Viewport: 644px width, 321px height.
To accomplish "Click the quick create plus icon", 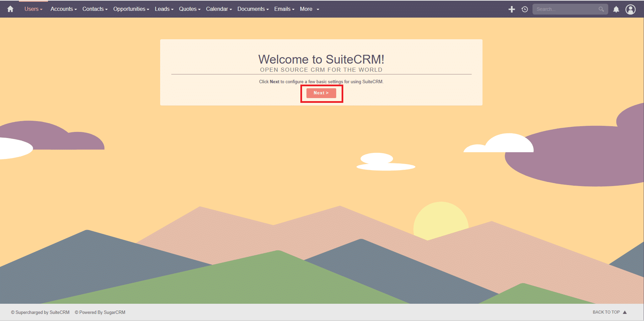I will pos(512,9).
